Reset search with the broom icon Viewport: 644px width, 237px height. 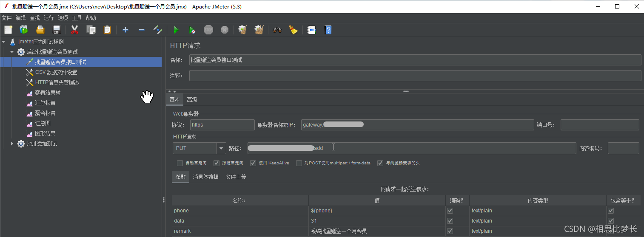pos(293,30)
